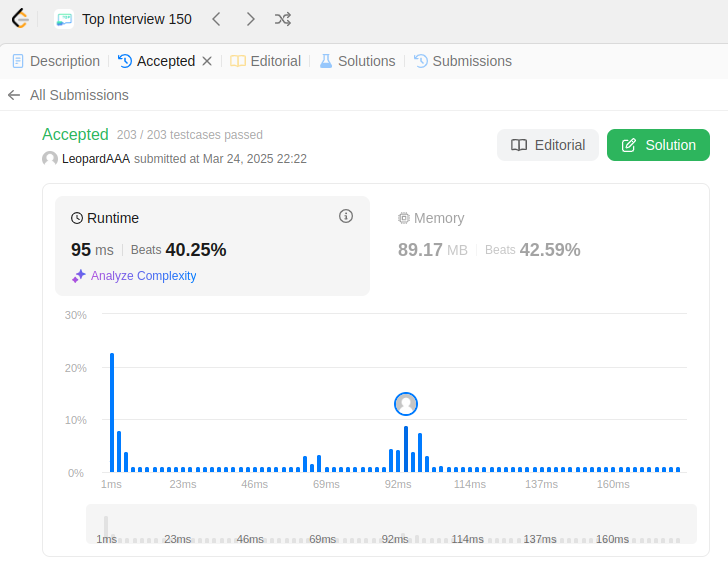The height and width of the screenshot is (567, 728).
Task: Click the Editorial button
Action: coord(548,145)
